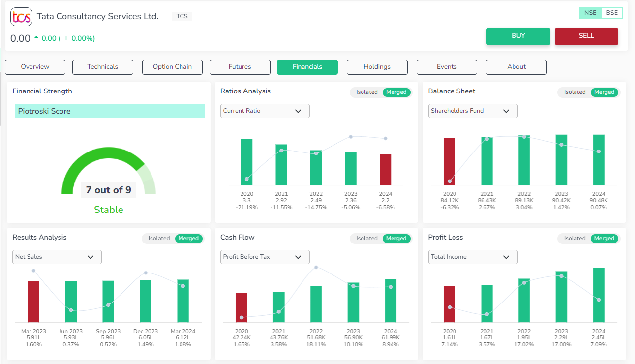Click the green BUY button

(518, 36)
